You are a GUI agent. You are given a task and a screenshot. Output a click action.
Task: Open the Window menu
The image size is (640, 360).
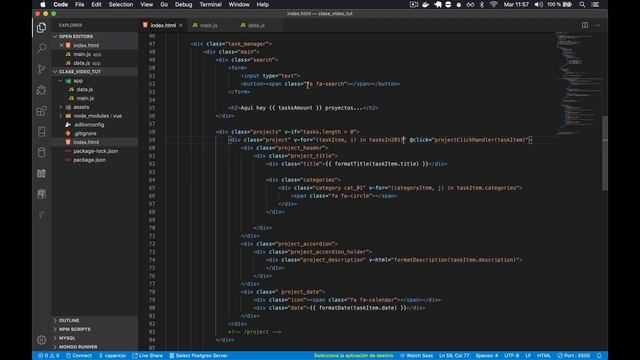pyautogui.click(x=239, y=4)
